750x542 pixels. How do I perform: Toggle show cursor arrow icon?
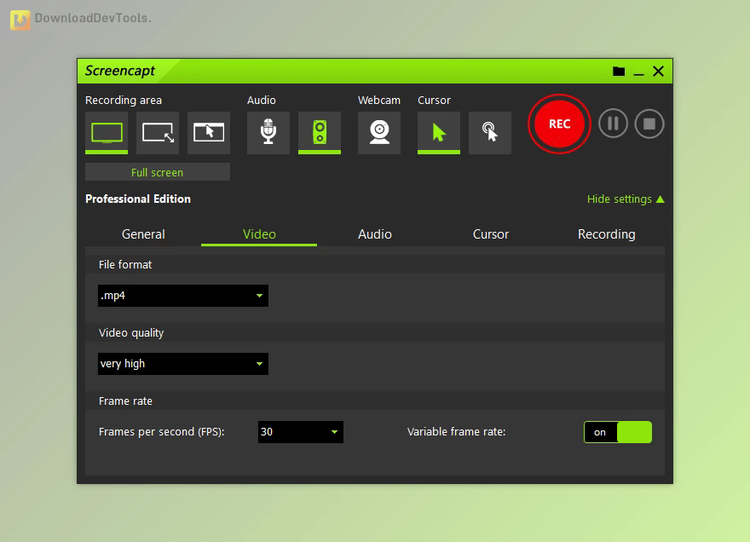tap(439, 133)
